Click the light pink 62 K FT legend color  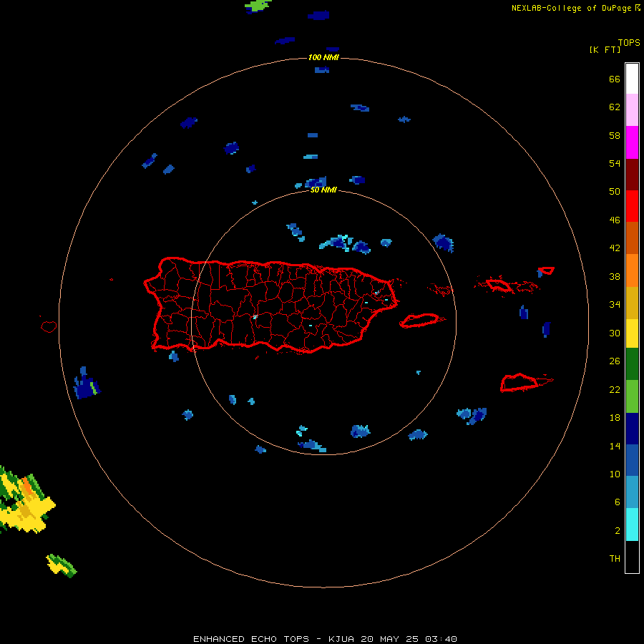(632, 109)
